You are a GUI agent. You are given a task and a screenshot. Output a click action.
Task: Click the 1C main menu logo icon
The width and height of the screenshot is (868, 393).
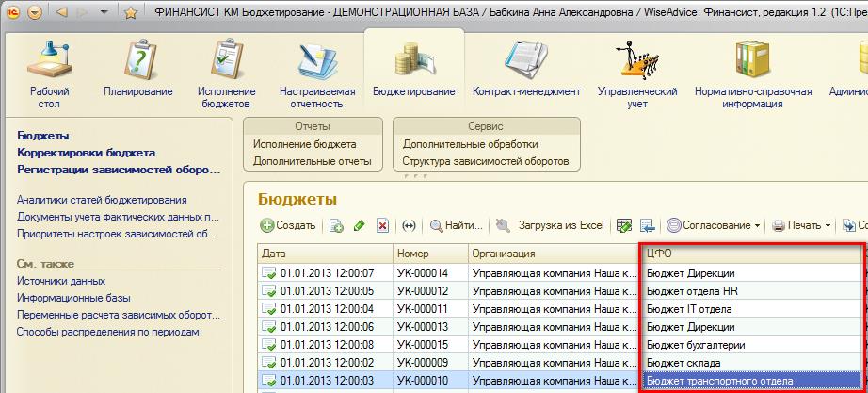click(14, 12)
